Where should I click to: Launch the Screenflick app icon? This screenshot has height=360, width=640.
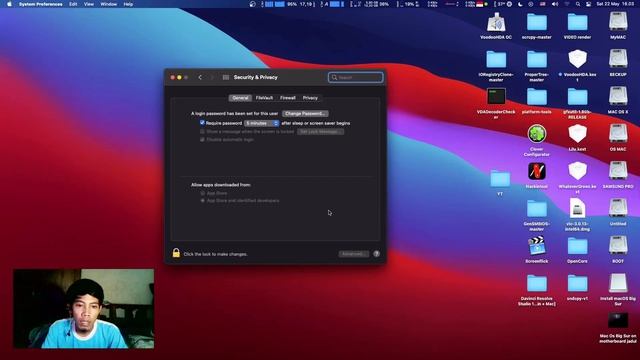pos(536,246)
